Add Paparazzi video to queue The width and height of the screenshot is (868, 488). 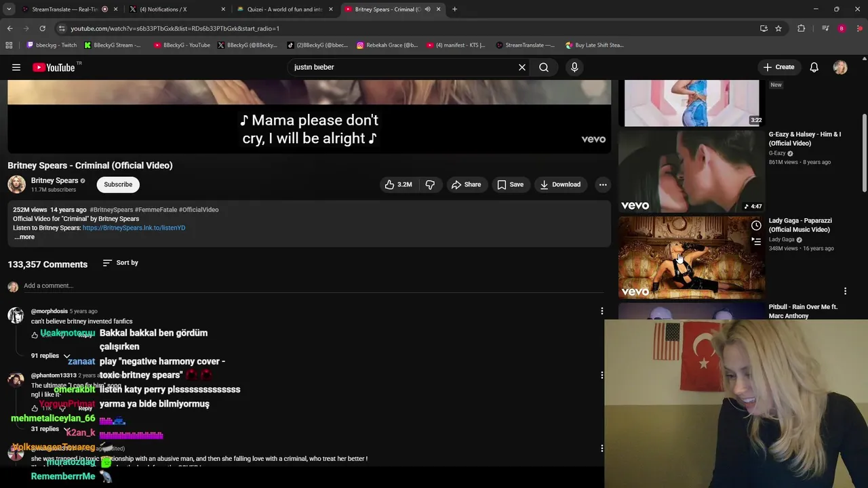(756, 241)
